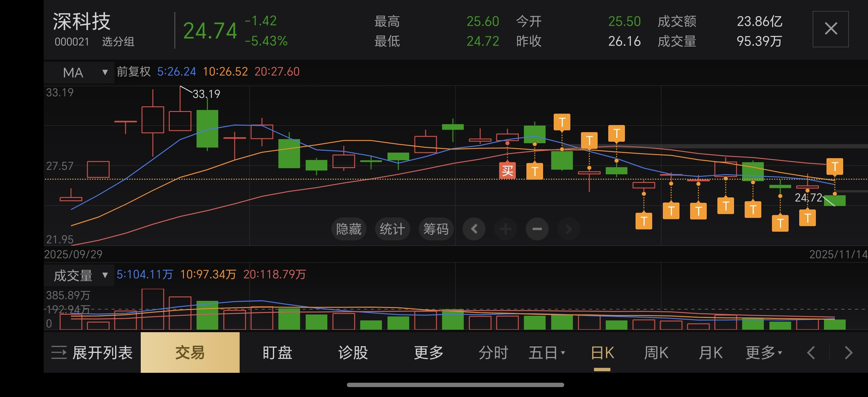Viewport: 868px width, 397px height.
Task: Hide chart markers with the 隐藏 button
Action: (x=348, y=229)
